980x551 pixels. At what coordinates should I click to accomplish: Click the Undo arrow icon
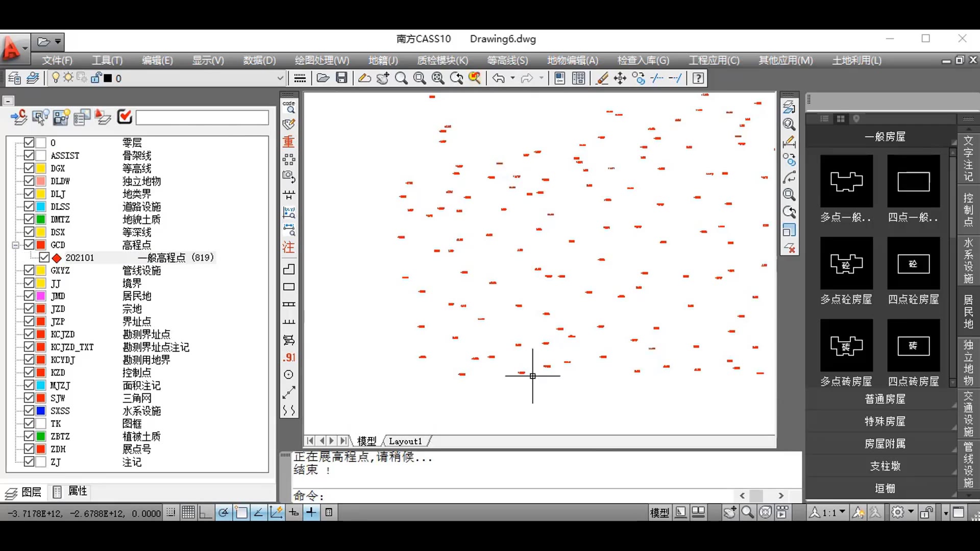point(499,78)
